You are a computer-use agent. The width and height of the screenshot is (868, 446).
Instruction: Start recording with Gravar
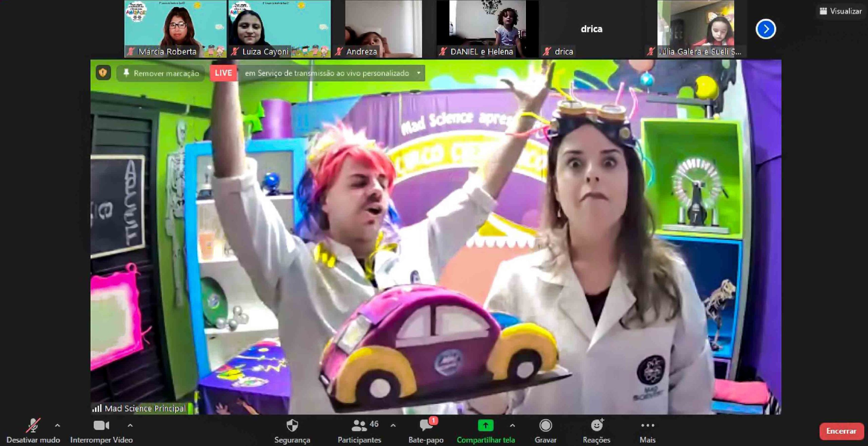[x=545, y=430]
